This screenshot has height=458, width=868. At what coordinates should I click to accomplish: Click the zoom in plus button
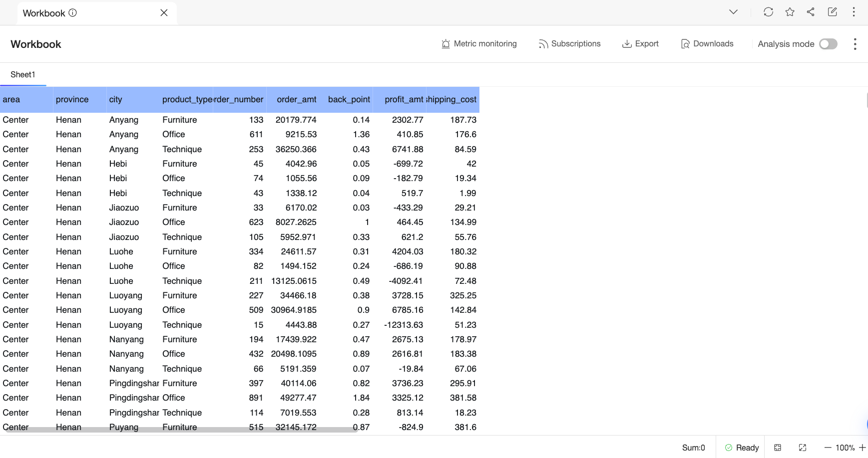[x=862, y=448]
